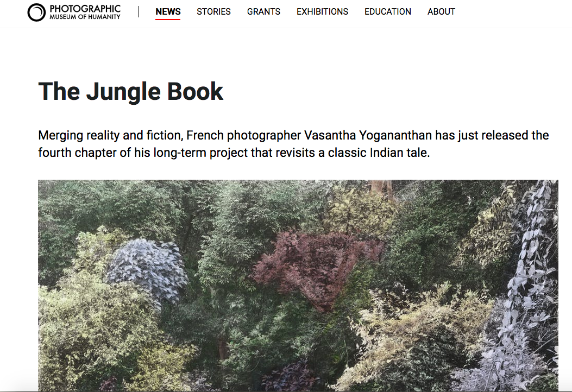The height and width of the screenshot is (392, 572).
Task: Open the GRANTS menu item
Action: click(x=264, y=11)
